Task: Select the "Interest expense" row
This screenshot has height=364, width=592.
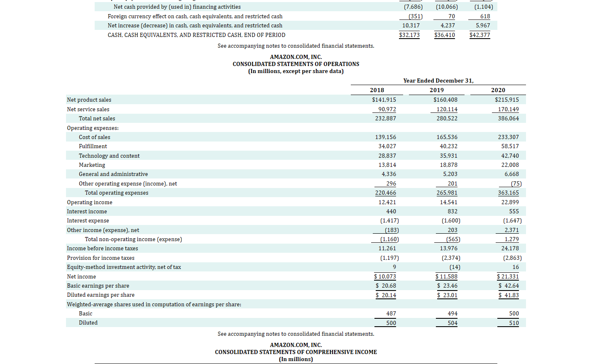Action: (88, 220)
